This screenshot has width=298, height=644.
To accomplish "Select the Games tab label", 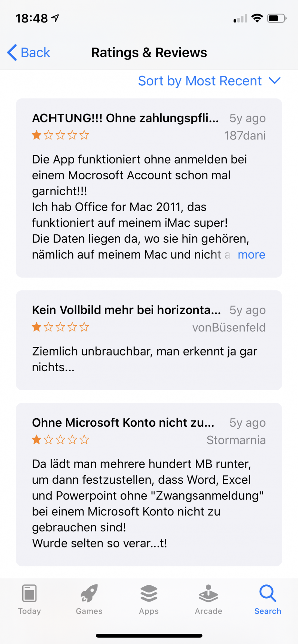I will click(x=89, y=611).
